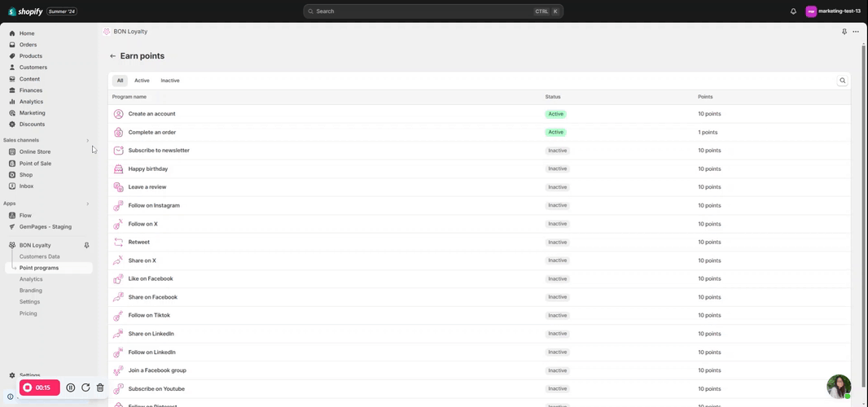Click the three-dot menu in app header
868x407 pixels.
click(856, 32)
